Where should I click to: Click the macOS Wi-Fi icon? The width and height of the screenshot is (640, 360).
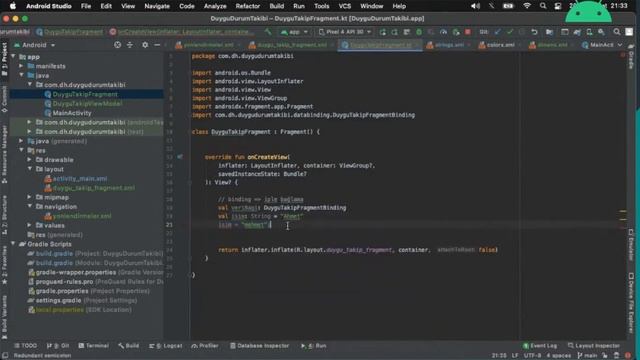(527, 6)
